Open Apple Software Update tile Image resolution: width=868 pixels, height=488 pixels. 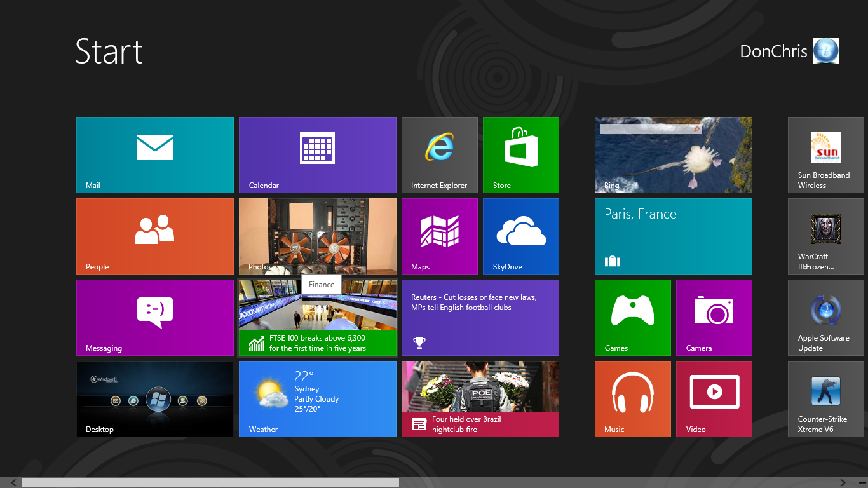pyautogui.click(x=826, y=318)
